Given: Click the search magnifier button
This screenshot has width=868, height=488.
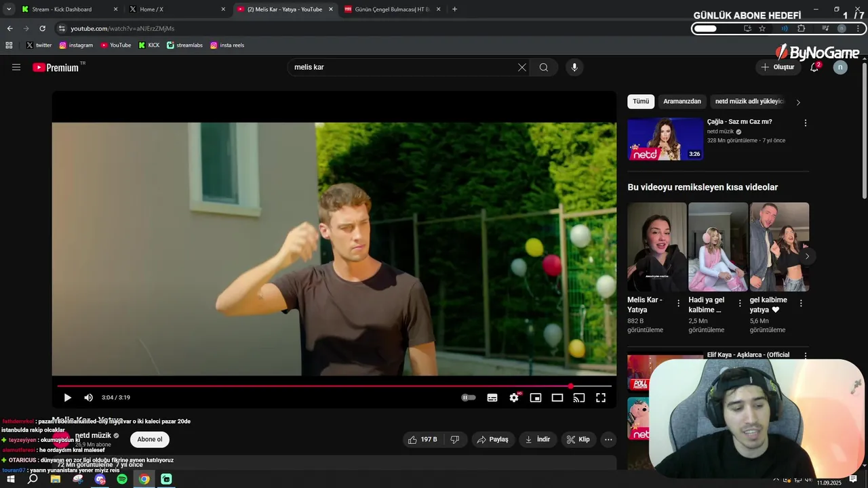Looking at the screenshot, I should tap(544, 67).
